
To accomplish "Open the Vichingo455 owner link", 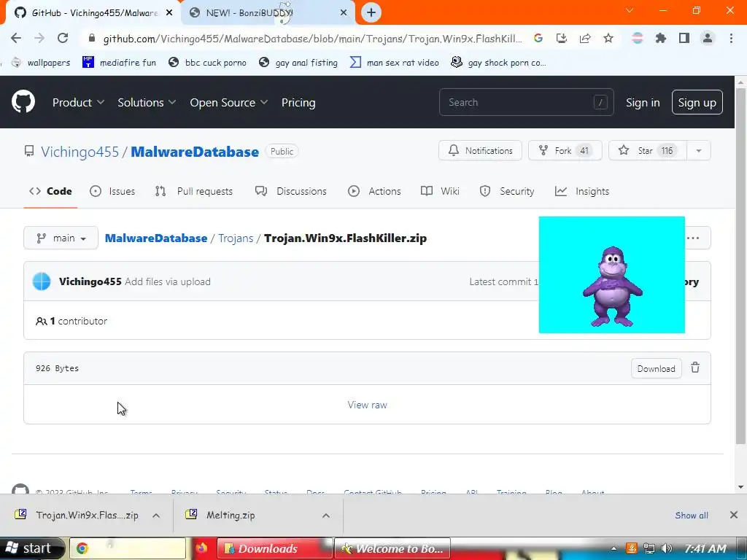I will pos(80,152).
